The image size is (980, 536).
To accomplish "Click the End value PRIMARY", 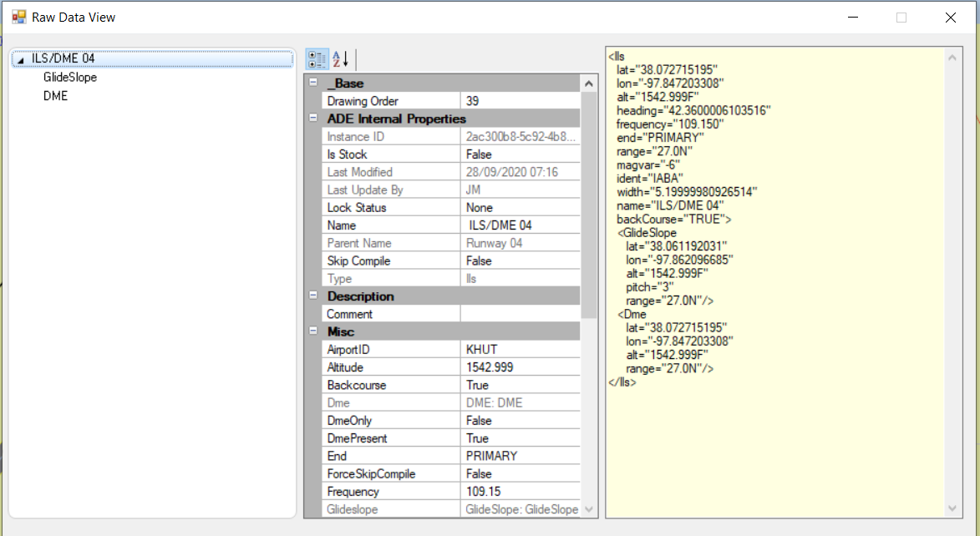I will click(x=520, y=456).
